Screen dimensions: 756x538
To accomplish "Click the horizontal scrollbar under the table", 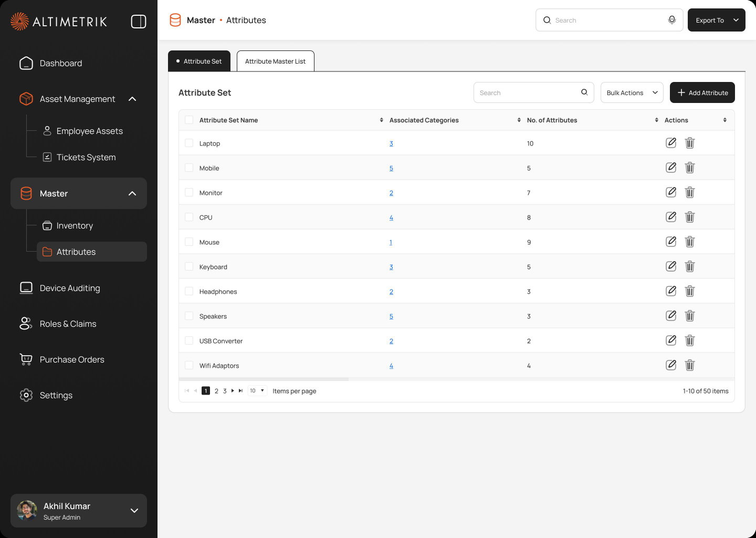I will [x=264, y=379].
